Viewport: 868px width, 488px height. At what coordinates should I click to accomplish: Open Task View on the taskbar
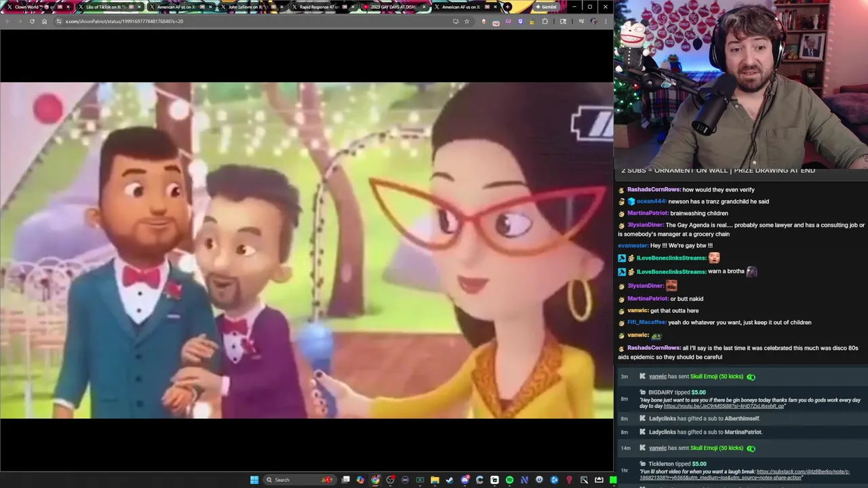(x=345, y=480)
